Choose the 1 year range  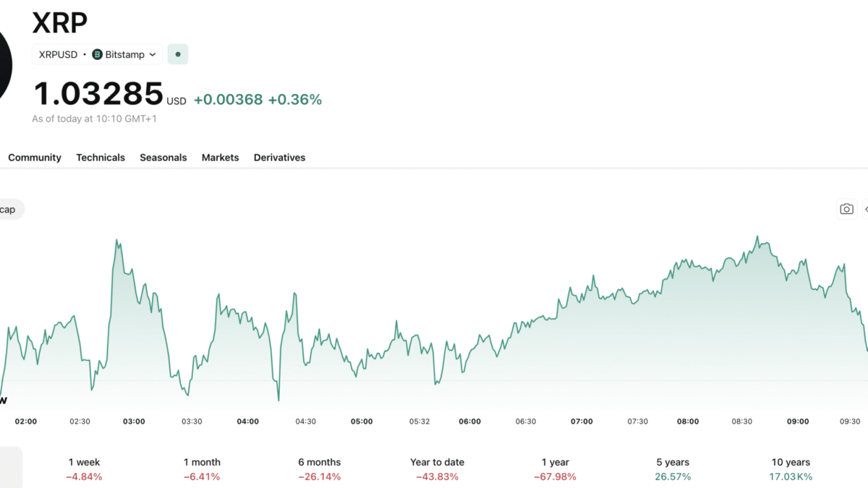(x=555, y=468)
